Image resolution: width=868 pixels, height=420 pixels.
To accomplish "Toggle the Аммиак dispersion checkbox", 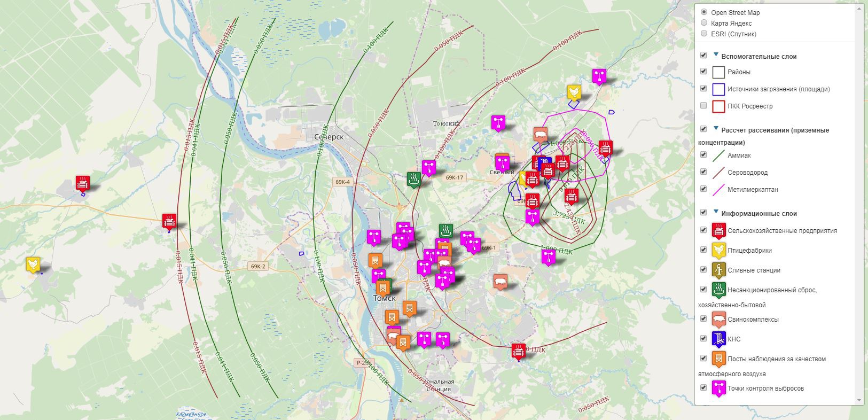I will (703, 154).
